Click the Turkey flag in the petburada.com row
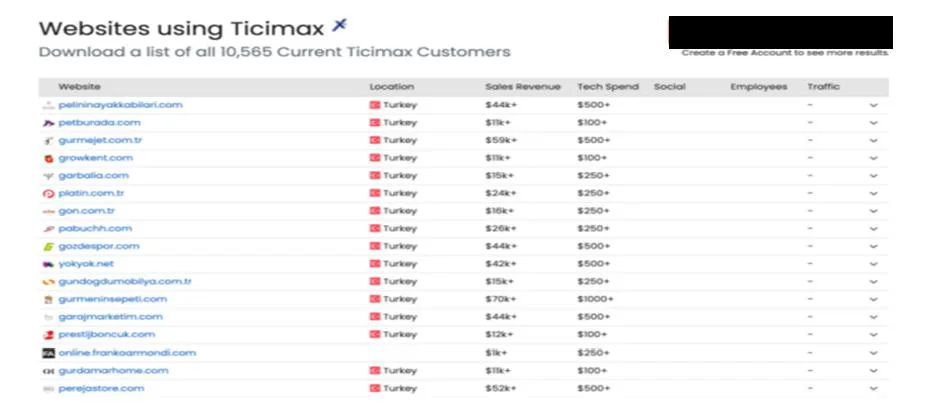The height and width of the screenshot is (419, 931). [375, 123]
